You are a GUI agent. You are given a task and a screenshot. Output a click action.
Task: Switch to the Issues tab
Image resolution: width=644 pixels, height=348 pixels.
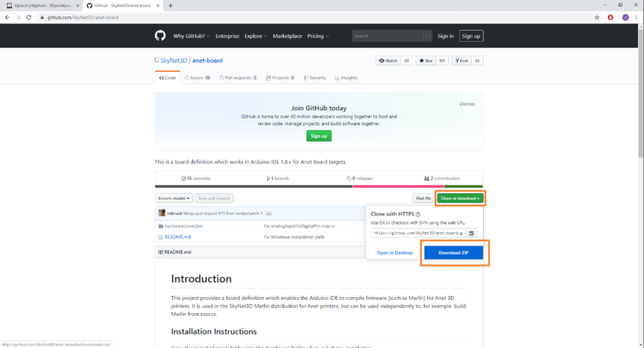[198, 78]
